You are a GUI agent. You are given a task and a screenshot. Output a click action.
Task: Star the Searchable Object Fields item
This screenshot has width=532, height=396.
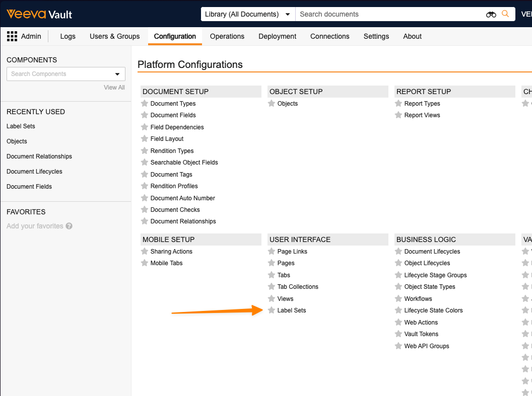click(145, 162)
